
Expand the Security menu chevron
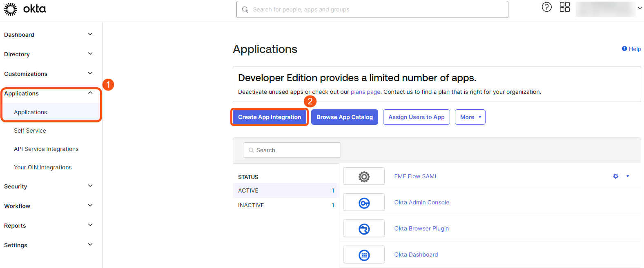(x=90, y=186)
